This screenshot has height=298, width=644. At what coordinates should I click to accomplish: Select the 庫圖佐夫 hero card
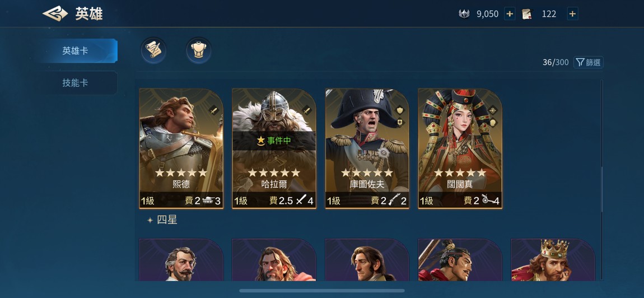[367, 148]
